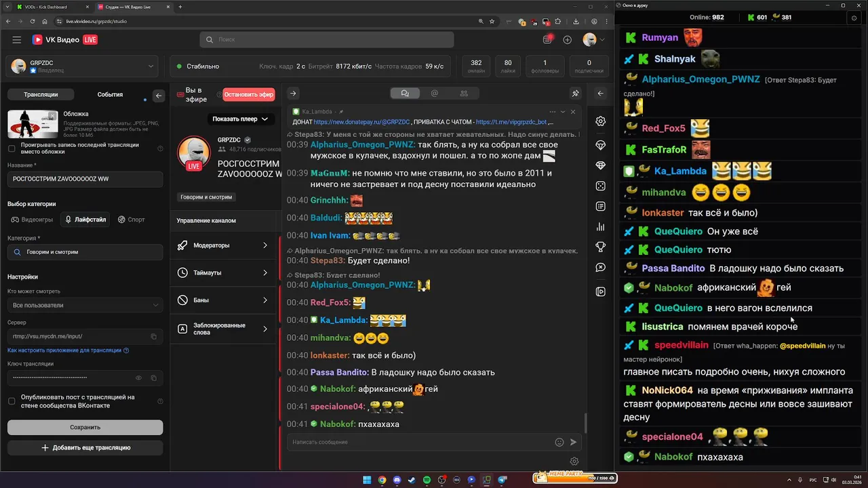The image size is (868, 488).
Task: Open the notifications icon with red badge
Action: point(547,40)
